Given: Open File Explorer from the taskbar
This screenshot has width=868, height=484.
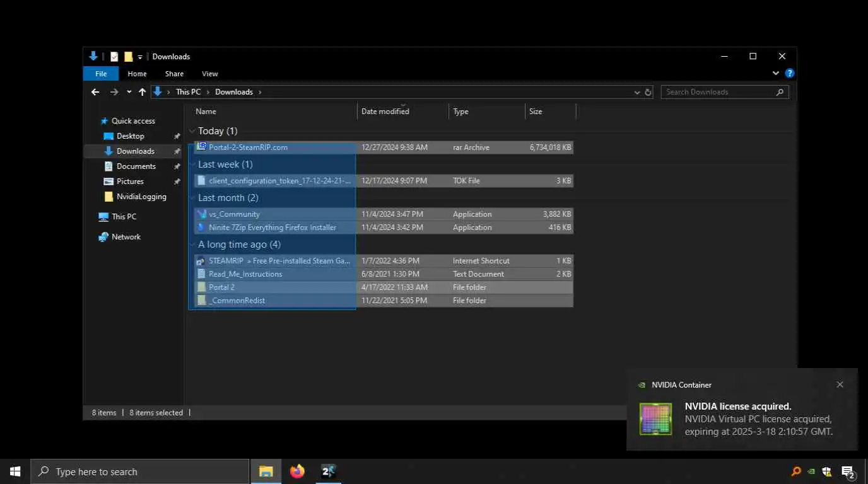Looking at the screenshot, I should coord(266,471).
